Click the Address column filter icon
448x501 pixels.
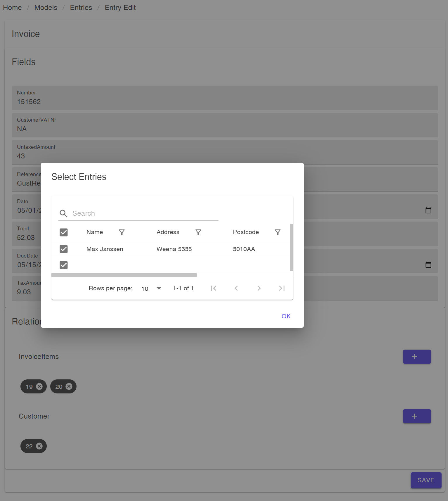coord(198,232)
